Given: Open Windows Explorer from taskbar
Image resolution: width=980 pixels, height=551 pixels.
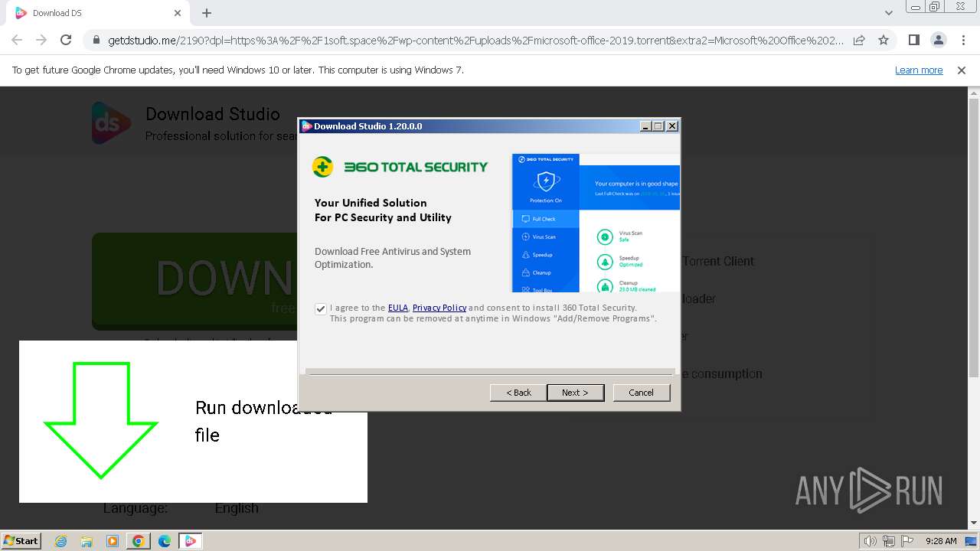Looking at the screenshot, I should [87, 541].
